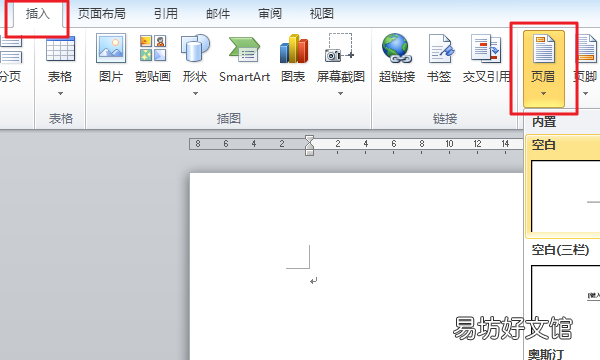Viewport: 600px width, 360px height.
Task: Switch to the 视图 tab
Action: click(321, 14)
